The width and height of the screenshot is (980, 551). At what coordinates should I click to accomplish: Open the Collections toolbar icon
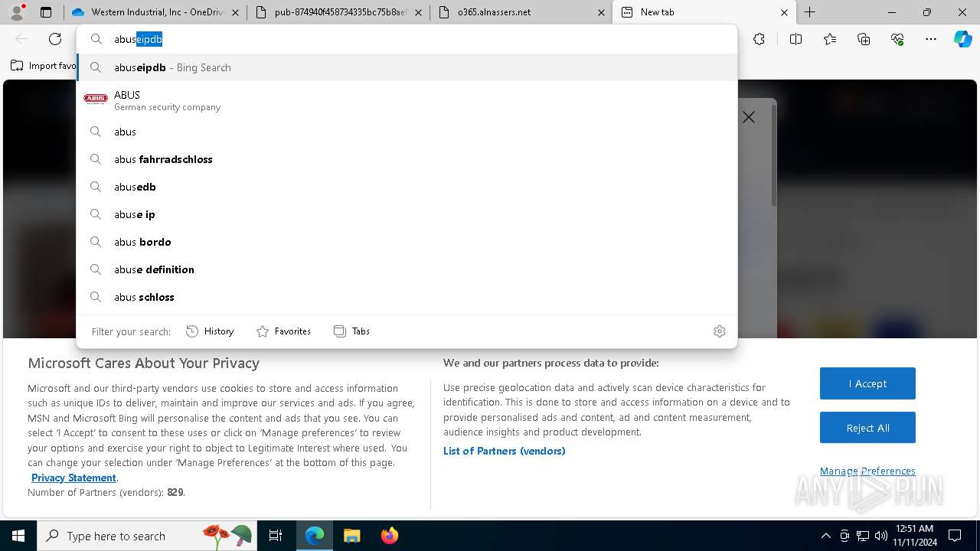(864, 39)
